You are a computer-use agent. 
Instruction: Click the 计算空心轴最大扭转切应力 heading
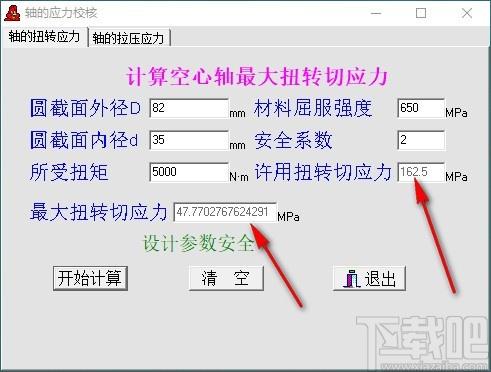[257, 77]
